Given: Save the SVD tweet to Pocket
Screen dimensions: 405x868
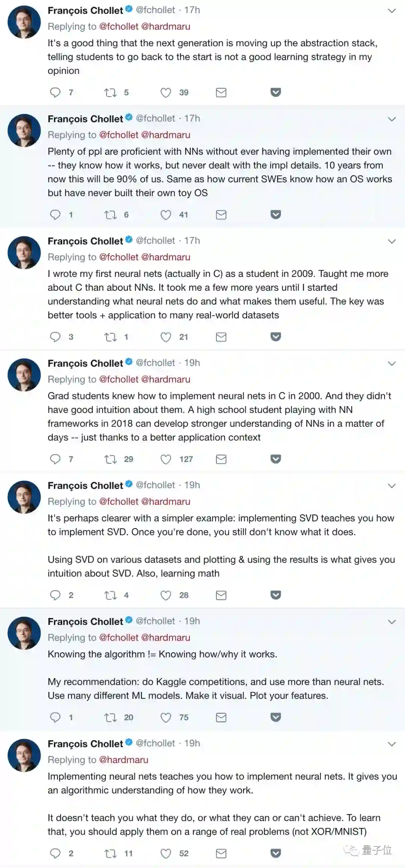Looking at the screenshot, I should point(276,595).
